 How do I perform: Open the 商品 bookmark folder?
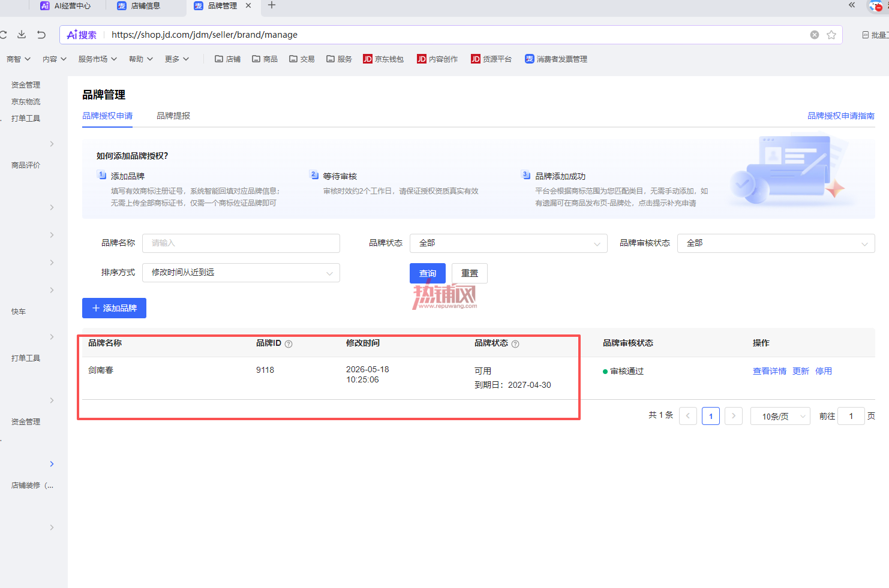[265, 59]
